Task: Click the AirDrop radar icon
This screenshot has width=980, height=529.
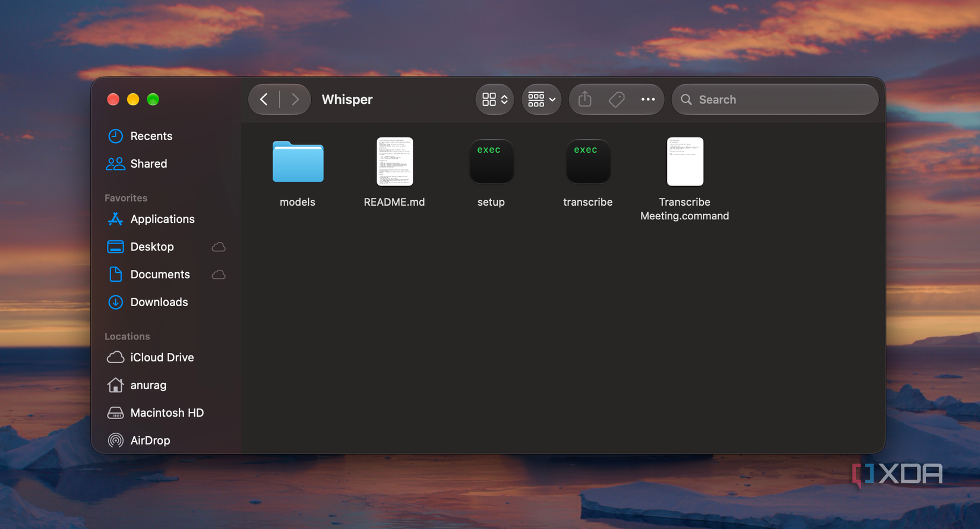Action: [x=116, y=440]
